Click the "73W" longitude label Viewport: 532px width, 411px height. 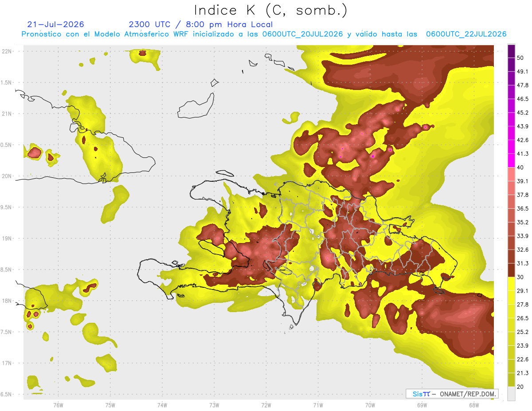click(214, 404)
